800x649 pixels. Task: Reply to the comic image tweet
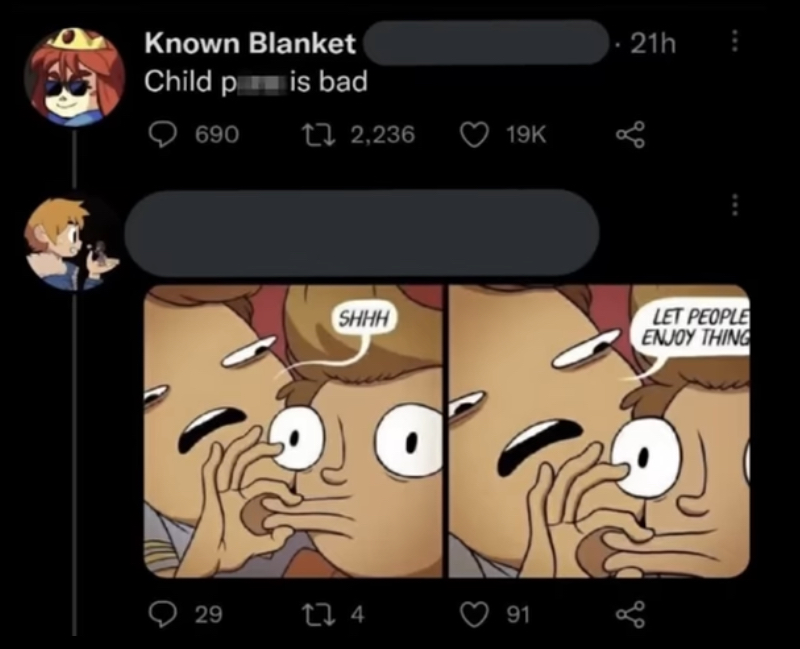(x=161, y=614)
